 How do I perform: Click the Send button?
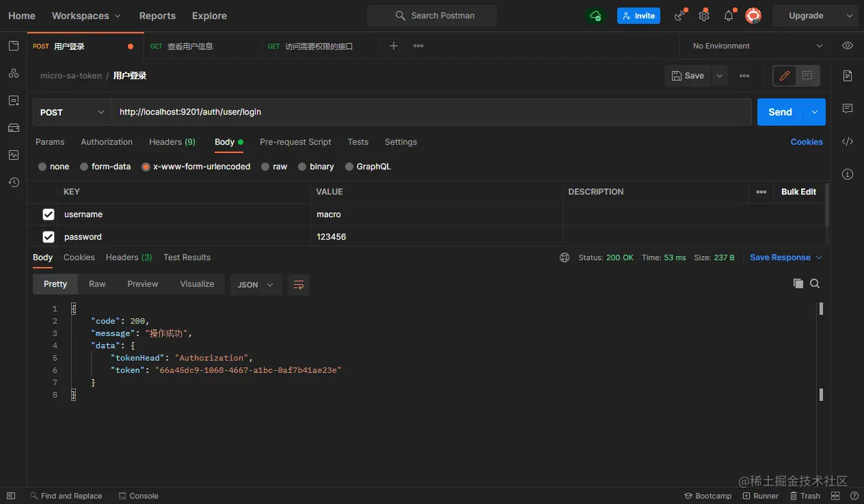point(781,112)
